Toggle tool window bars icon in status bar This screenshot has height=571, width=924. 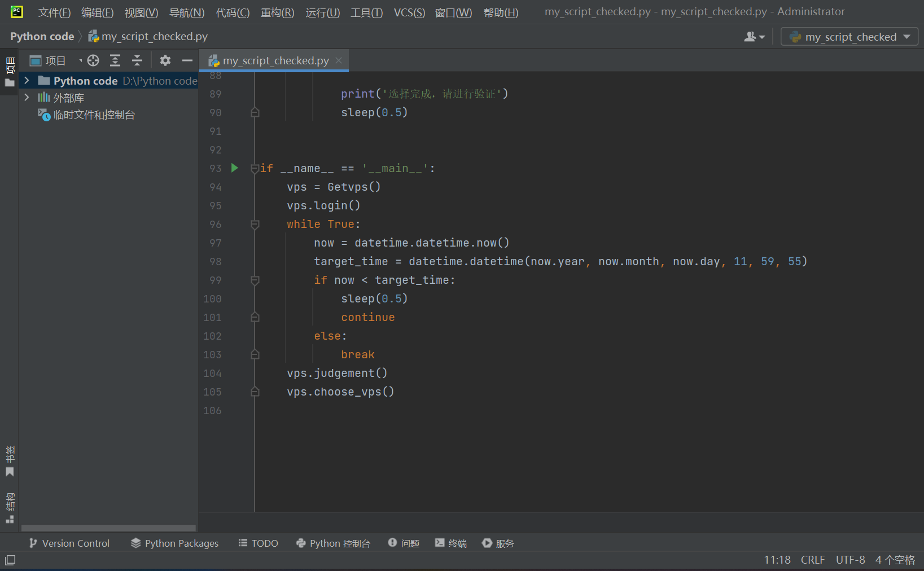(10, 560)
